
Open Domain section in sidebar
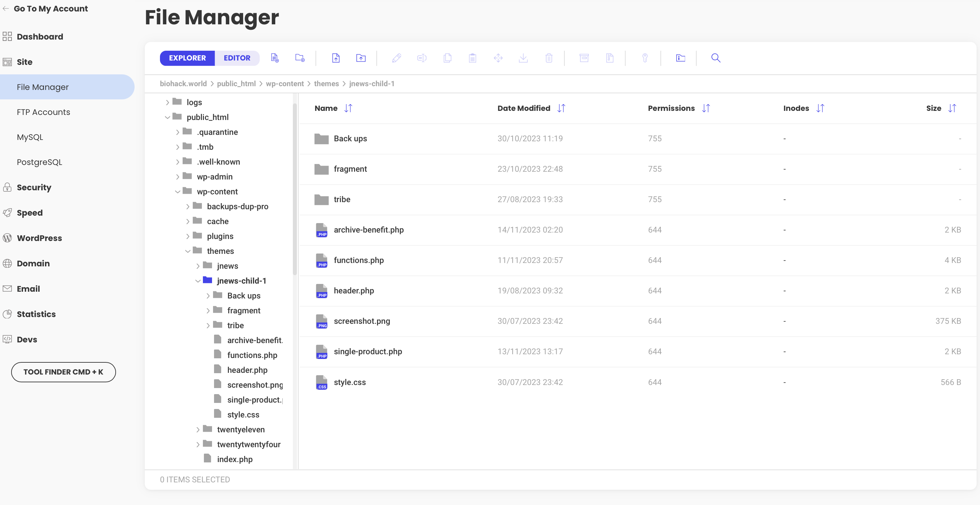tap(33, 263)
